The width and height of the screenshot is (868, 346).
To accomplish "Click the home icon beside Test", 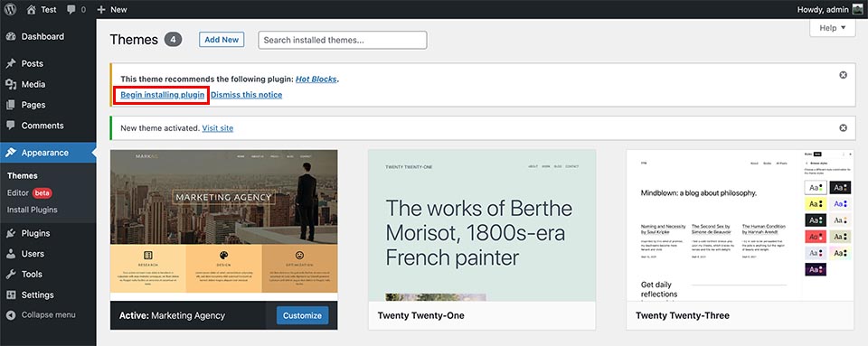I will click(32, 9).
